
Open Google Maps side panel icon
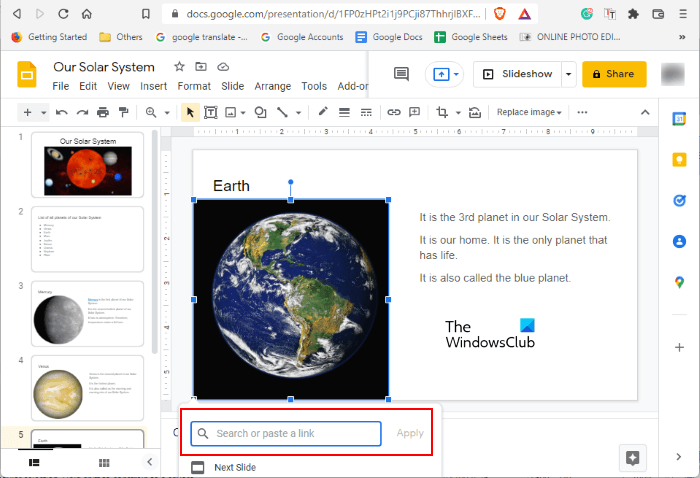tap(680, 283)
